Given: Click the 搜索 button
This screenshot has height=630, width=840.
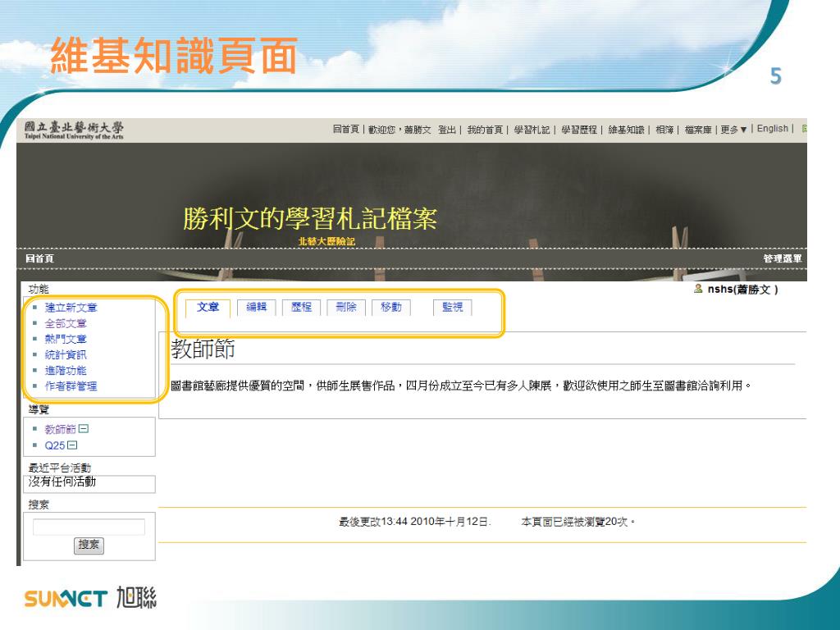Looking at the screenshot, I should 89,546.
